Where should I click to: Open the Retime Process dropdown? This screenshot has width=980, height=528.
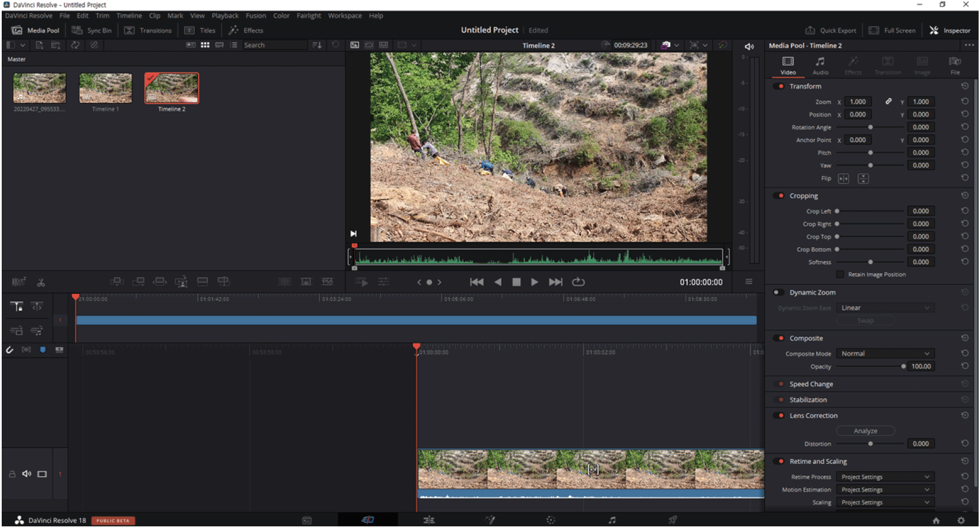click(885, 477)
